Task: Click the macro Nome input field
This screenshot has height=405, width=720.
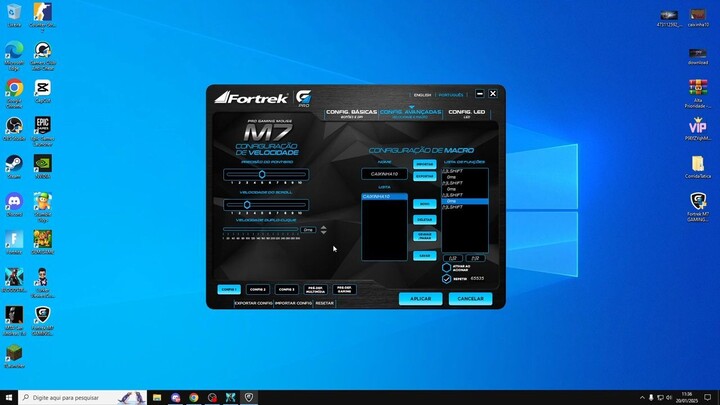Action: coord(384,174)
